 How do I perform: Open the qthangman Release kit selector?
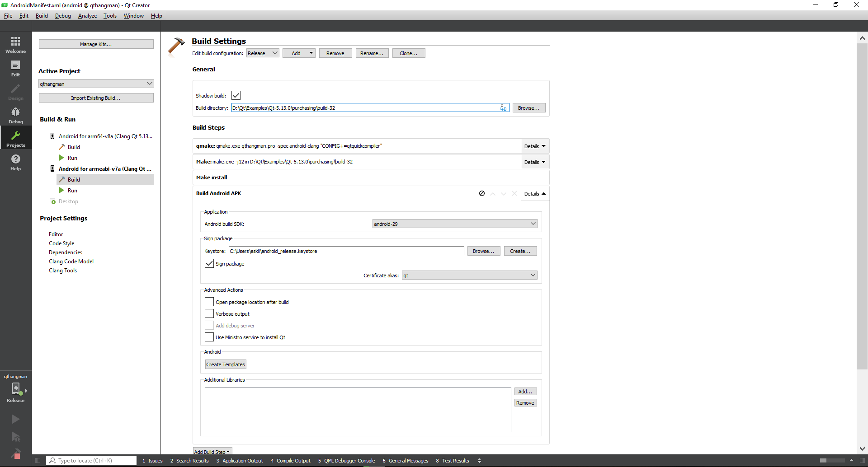15,389
